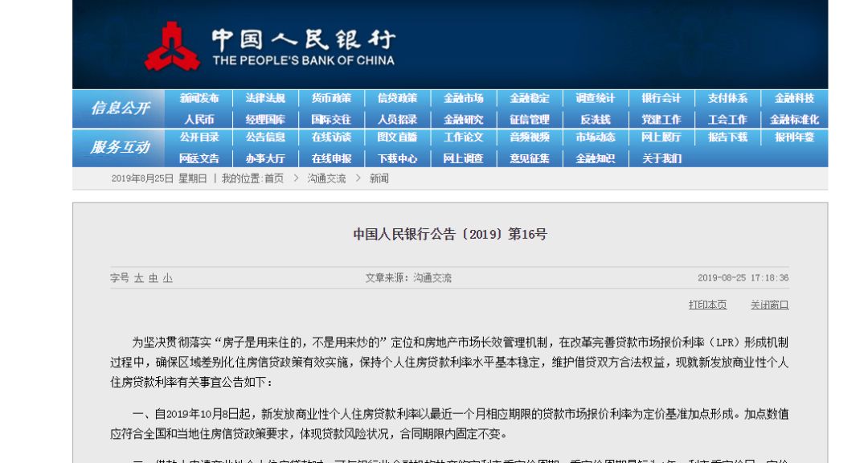Navigate to 金融市场
Screen dimensions: 868x463
tap(464, 99)
